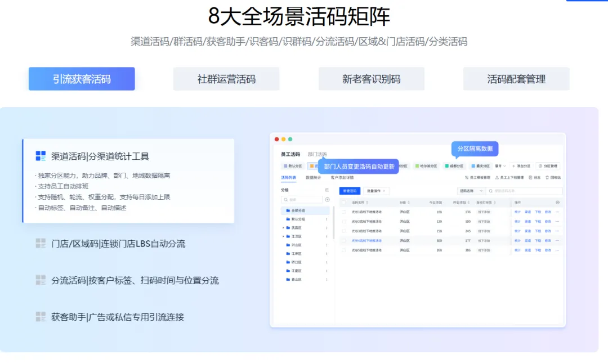Check the 光谷3店线下地推活动 row checkbox
The image size is (608, 364).
[x=343, y=231]
